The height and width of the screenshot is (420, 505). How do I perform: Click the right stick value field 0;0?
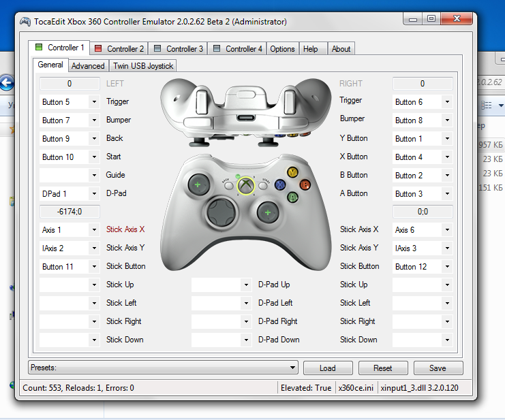[x=423, y=212]
